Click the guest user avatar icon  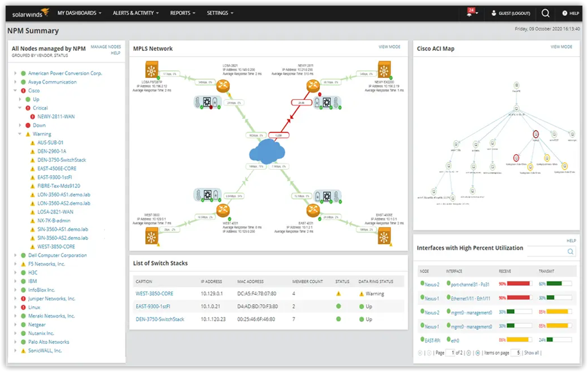pos(494,13)
